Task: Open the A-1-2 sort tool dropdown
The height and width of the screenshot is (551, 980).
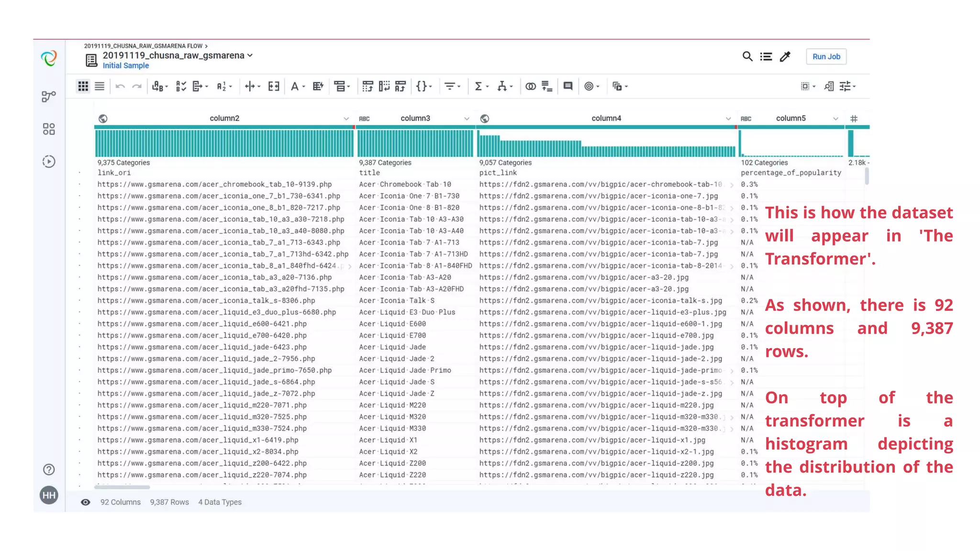Action: point(224,86)
